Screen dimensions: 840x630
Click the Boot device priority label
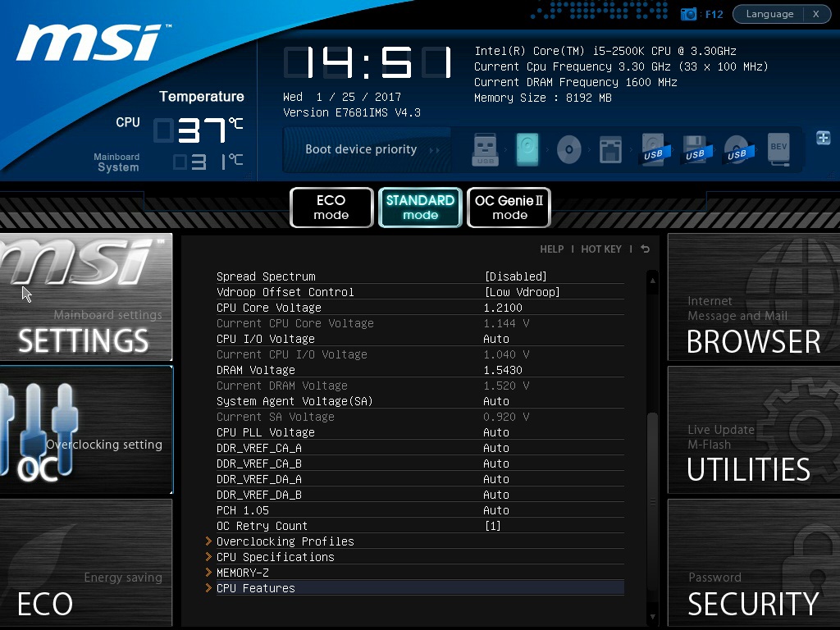click(361, 149)
